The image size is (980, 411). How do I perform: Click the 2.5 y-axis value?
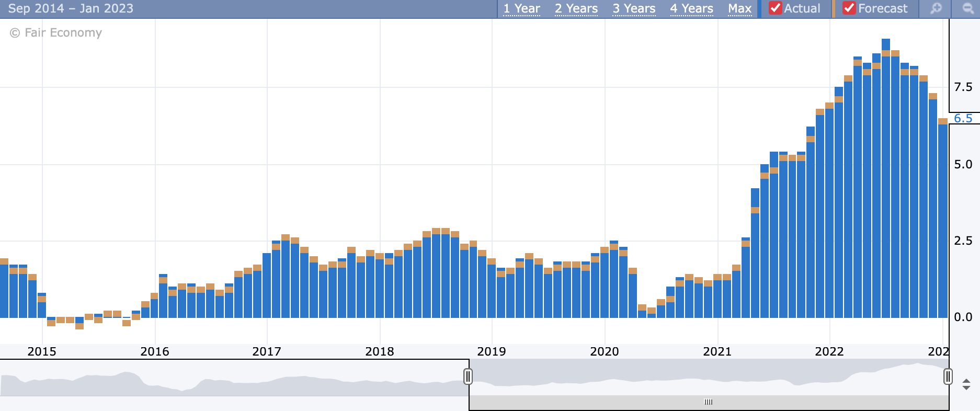point(963,241)
